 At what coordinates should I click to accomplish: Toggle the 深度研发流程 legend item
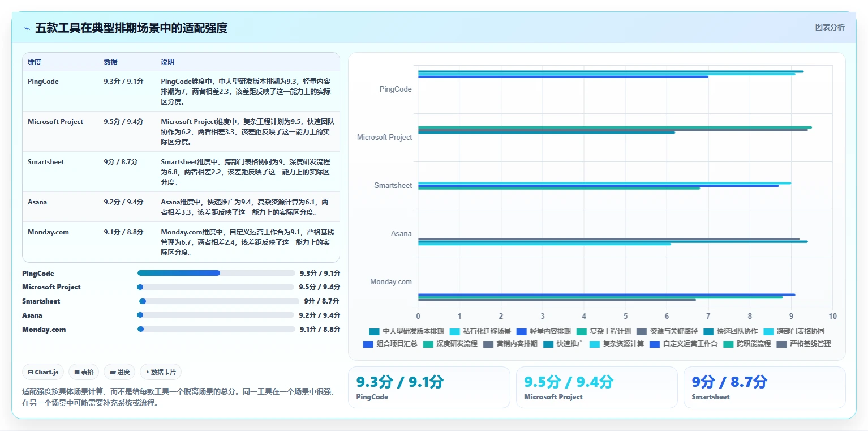pos(450,344)
